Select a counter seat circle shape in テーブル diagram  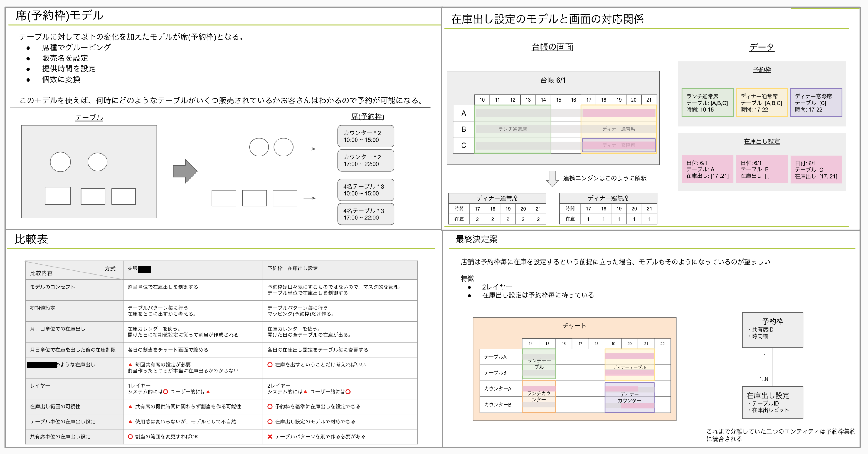(61, 162)
